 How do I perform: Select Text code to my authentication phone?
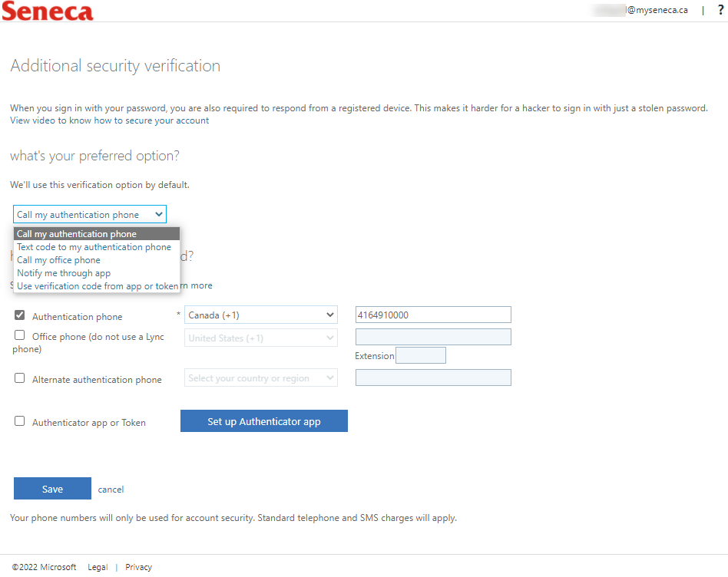(97, 247)
